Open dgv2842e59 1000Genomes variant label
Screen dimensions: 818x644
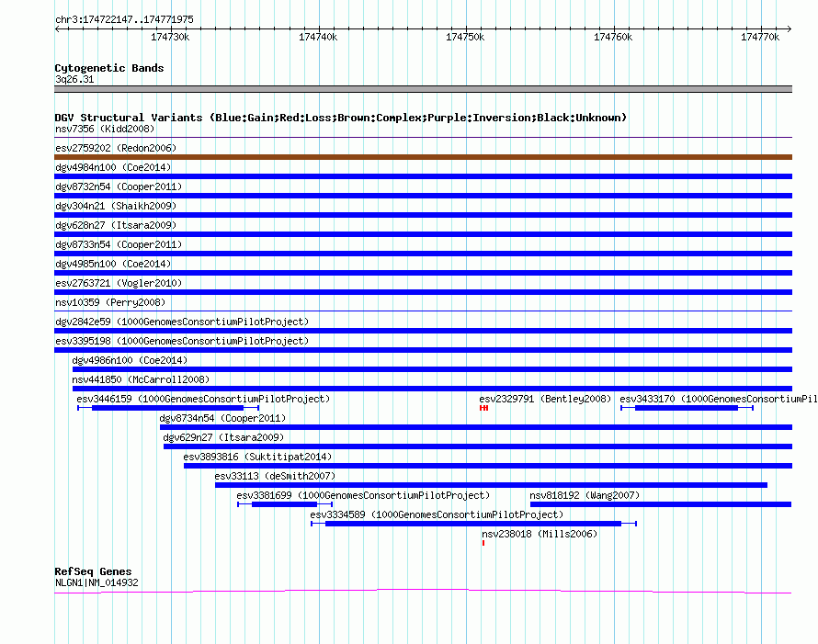[x=182, y=322]
